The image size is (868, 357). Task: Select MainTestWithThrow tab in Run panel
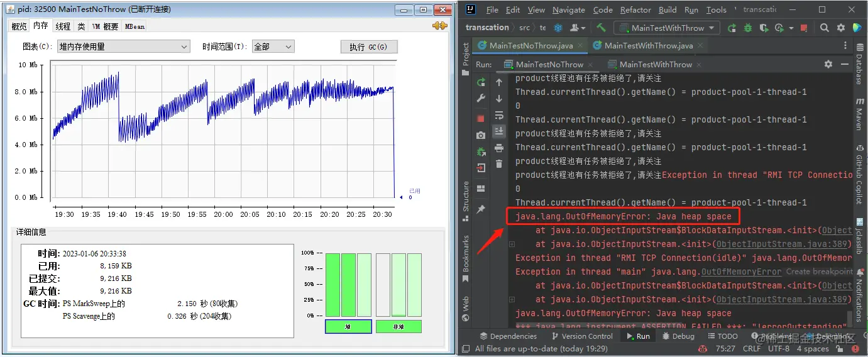click(656, 64)
